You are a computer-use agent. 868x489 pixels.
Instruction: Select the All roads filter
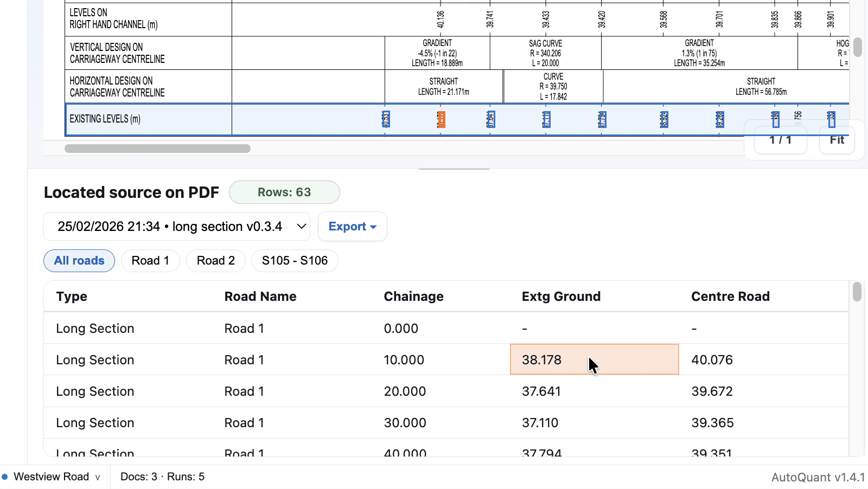tap(79, 261)
